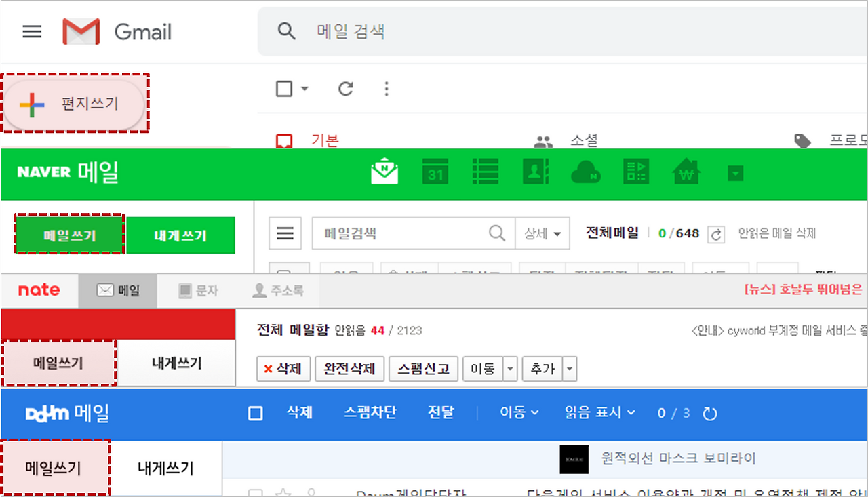Image resolution: width=868 pixels, height=497 pixels.
Task: Click Nate's 전체 메일함 heading
Action: [293, 330]
